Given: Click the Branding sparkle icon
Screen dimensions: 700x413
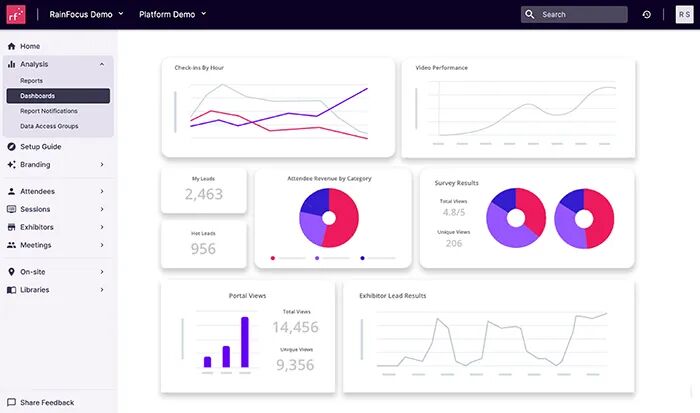Looking at the screenshot, I should pyautogui.click(x=12, y=164).
